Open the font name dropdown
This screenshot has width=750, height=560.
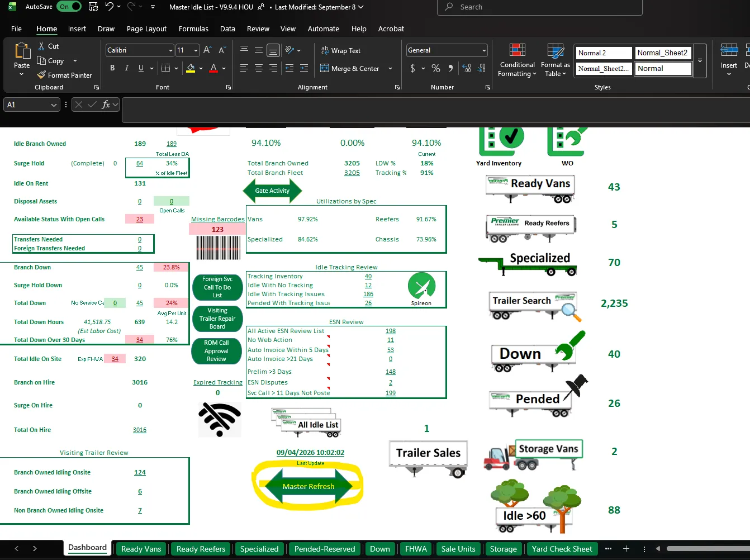(170, 50)
